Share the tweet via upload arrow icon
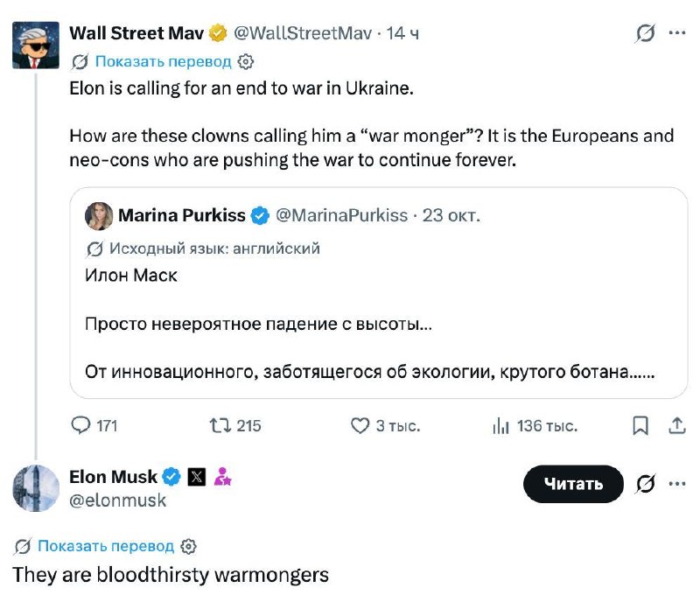Viewport: 700px width, 595px height. 676,425
